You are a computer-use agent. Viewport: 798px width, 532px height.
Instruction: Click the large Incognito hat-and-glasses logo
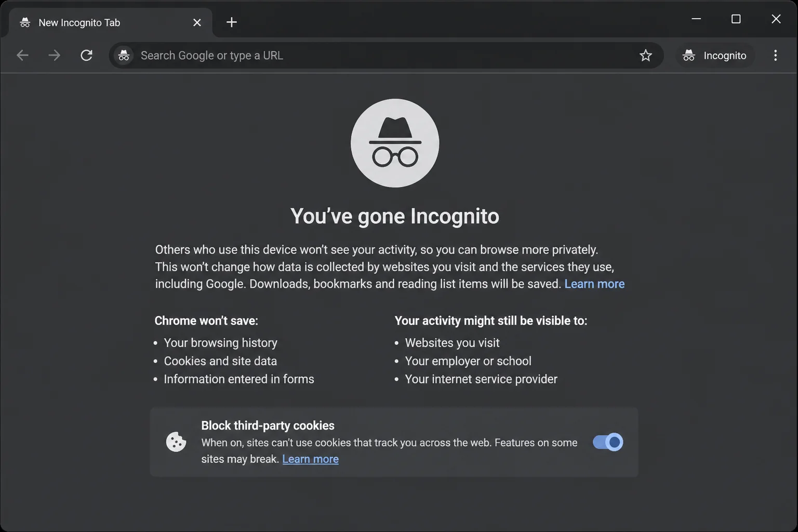click(395, 143)
